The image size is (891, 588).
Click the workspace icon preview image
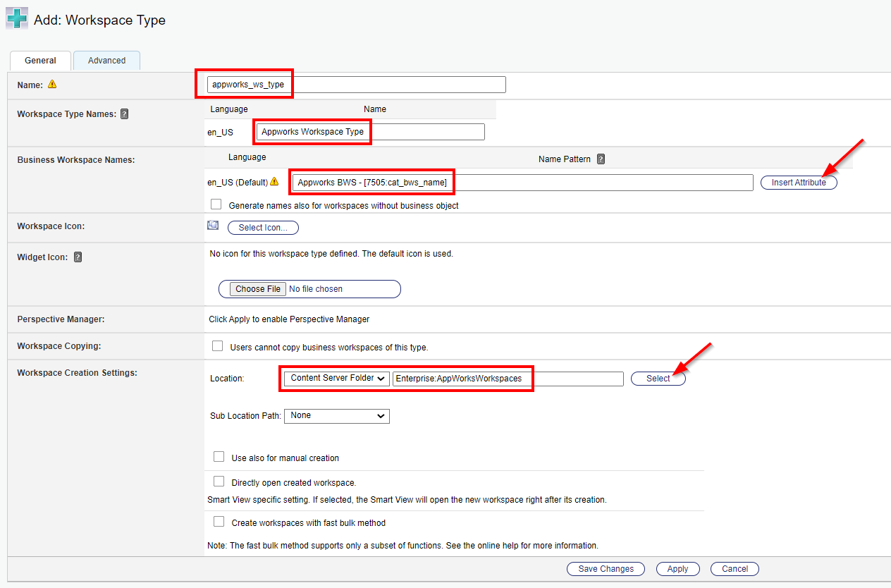(x=213, y=226)
